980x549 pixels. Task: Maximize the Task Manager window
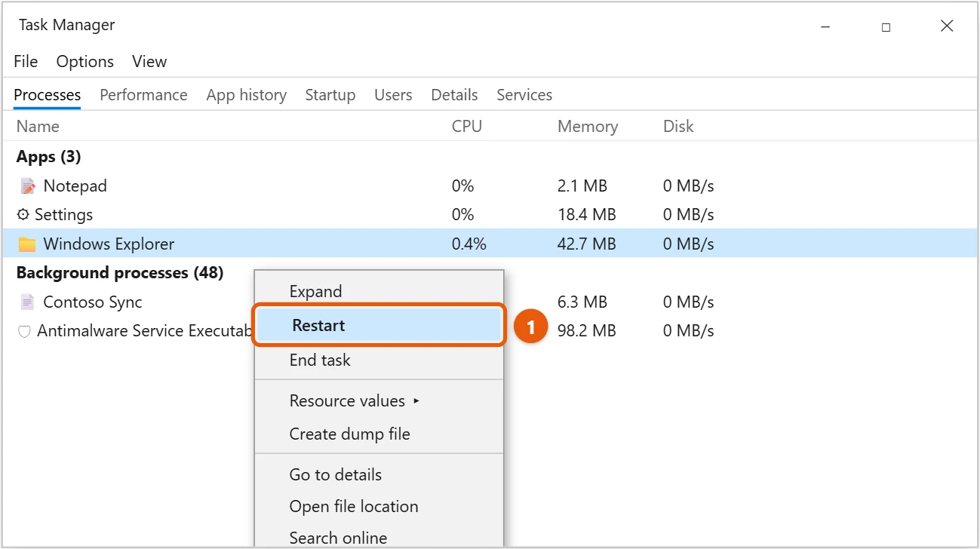886,27
